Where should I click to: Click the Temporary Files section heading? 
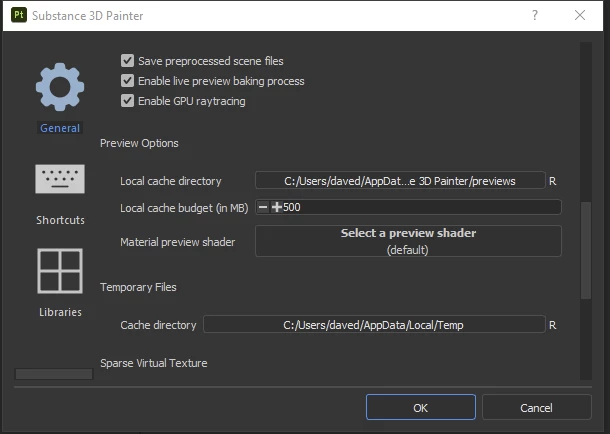click(138, 287)
